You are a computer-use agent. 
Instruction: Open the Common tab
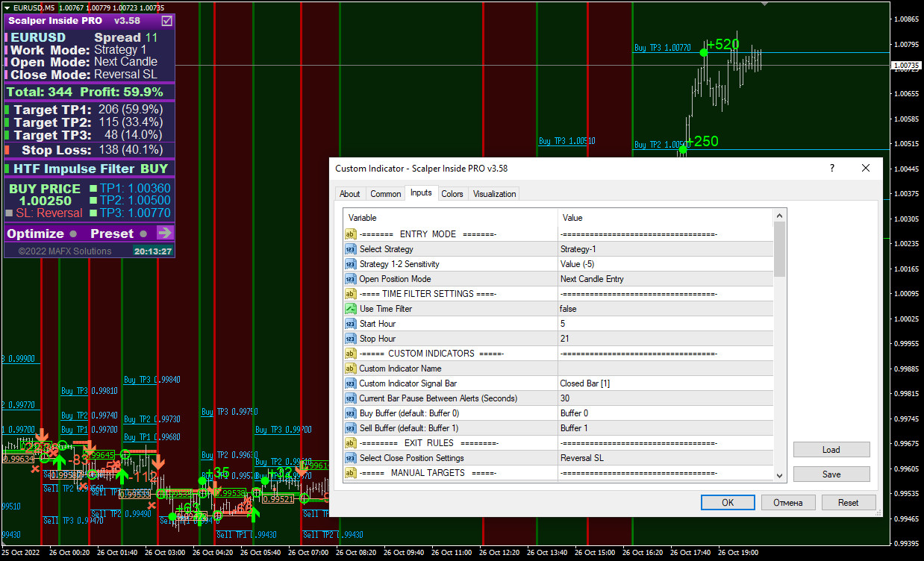[386, 194]
